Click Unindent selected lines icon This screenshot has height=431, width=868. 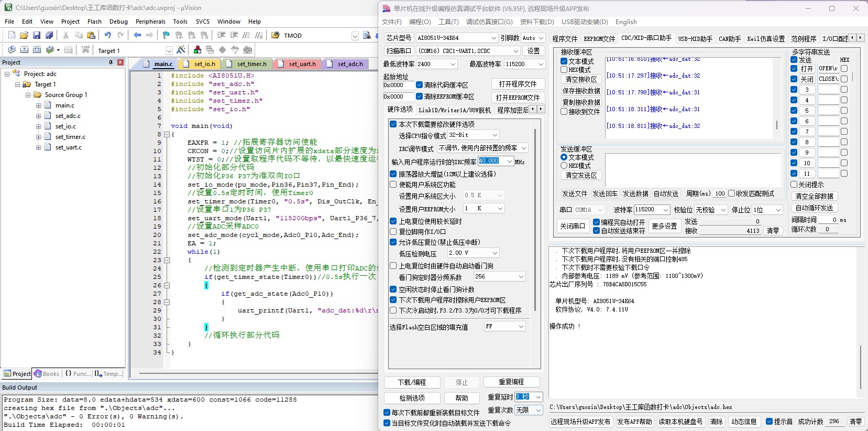click(x=234, y=35)
